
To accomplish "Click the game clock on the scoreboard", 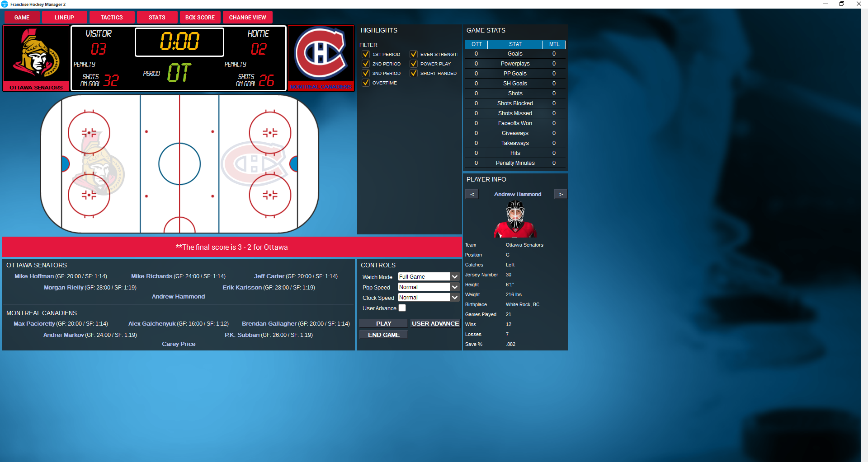I will [x=179, y=42].
